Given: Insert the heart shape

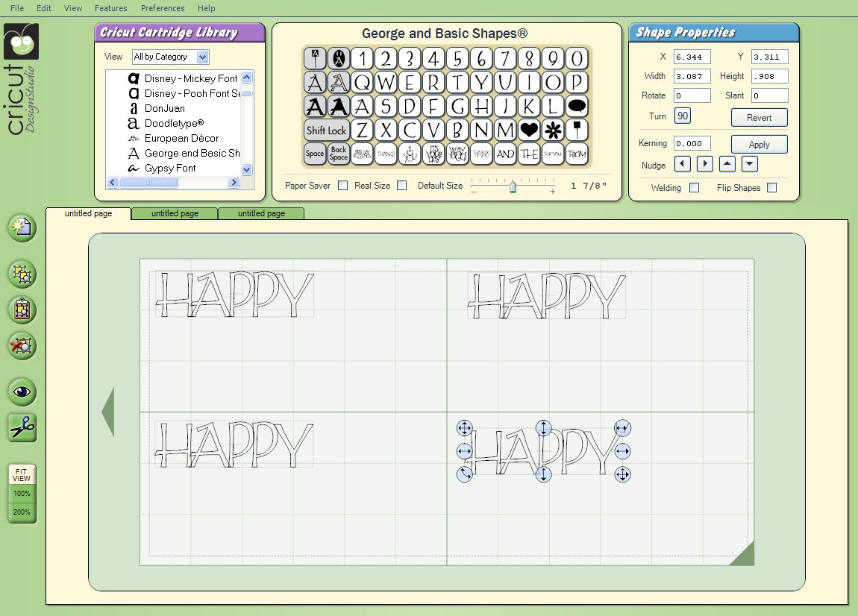Looking at the screenshot, I should pos(529,131).
